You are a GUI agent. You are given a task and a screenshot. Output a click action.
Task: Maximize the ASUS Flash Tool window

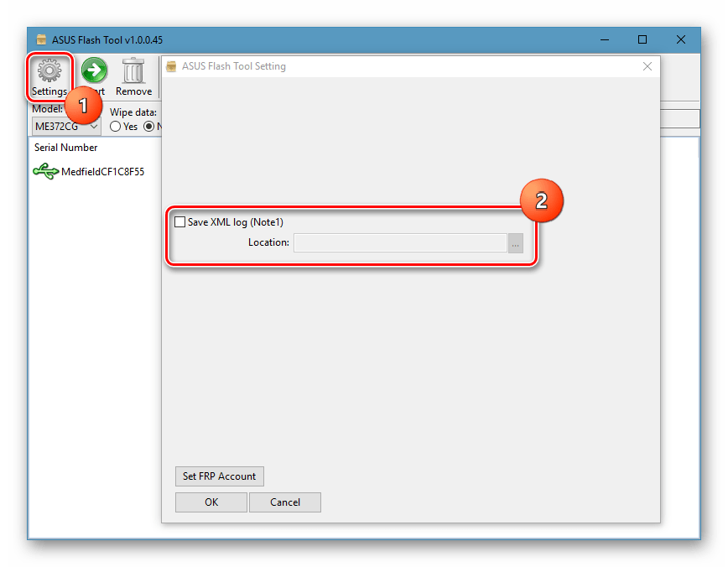(642, 40)
